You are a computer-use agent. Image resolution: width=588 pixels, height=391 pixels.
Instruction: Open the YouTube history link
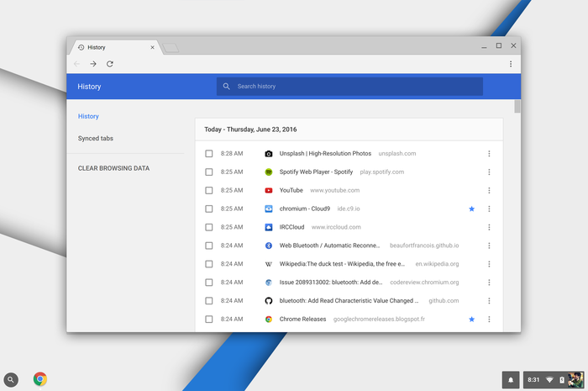(x=291, y=190)
